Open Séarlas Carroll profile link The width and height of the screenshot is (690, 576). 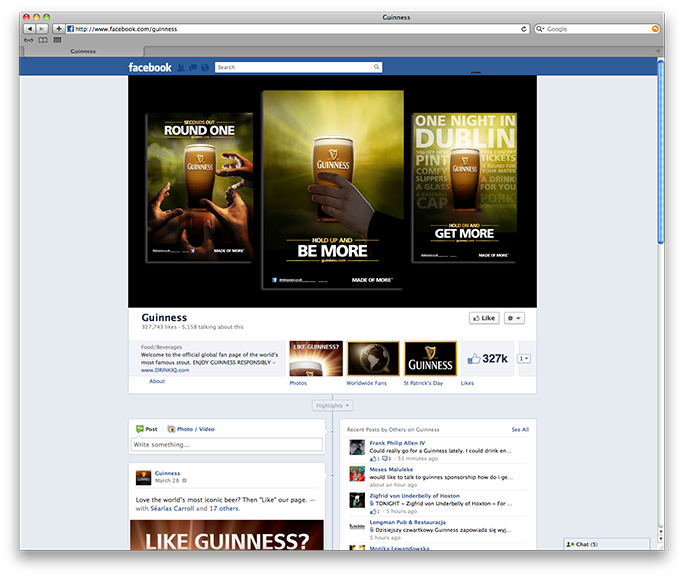pos(172,508)
